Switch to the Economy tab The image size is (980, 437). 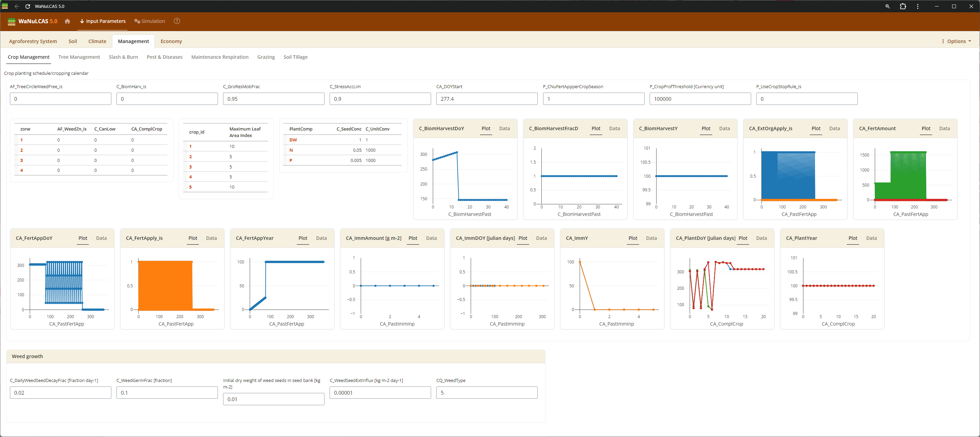tap(171, 41)
